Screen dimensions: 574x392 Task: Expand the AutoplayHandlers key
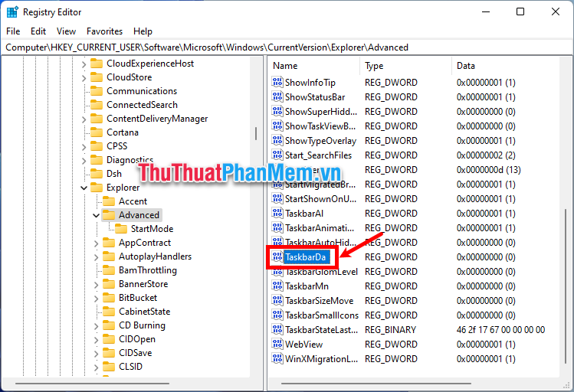click(96, 257)
